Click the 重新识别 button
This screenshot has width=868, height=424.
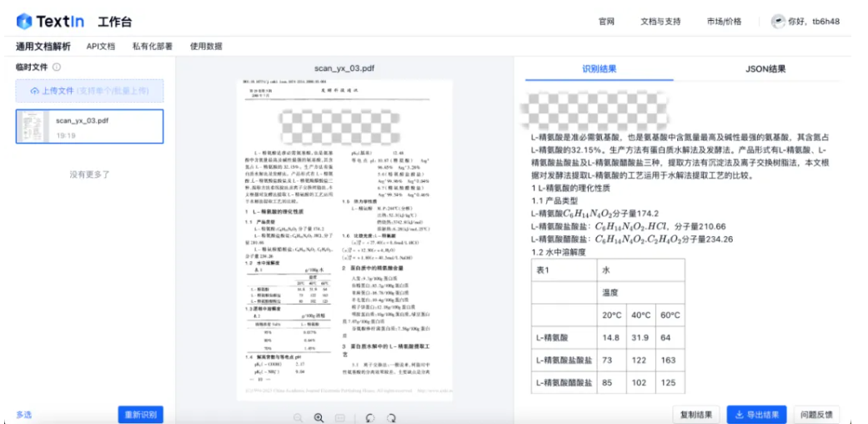tap(141, 415)
